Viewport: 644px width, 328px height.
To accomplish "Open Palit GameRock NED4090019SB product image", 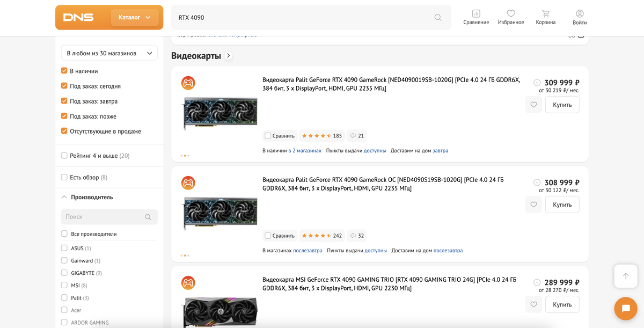I will (x=220, y=114).
